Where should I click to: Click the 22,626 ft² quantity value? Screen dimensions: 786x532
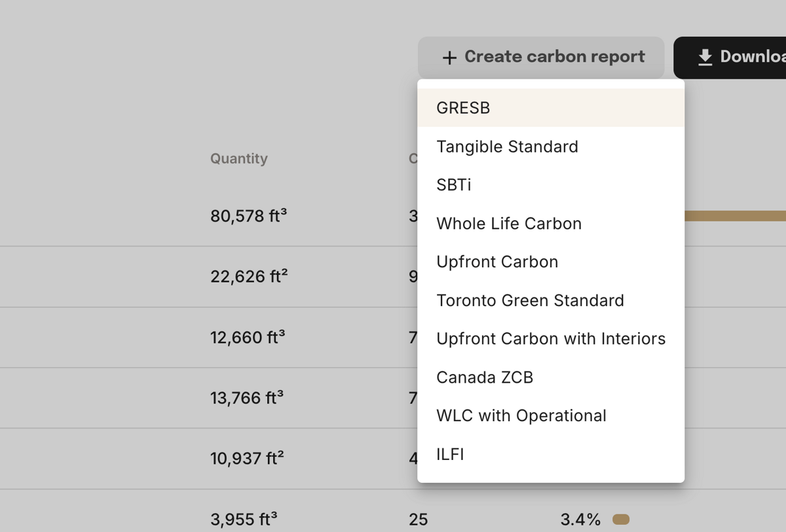click(249, 276)
